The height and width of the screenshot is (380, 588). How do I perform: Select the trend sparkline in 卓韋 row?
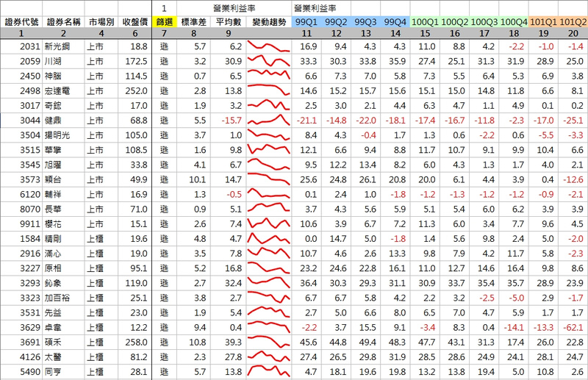(268, 326)
